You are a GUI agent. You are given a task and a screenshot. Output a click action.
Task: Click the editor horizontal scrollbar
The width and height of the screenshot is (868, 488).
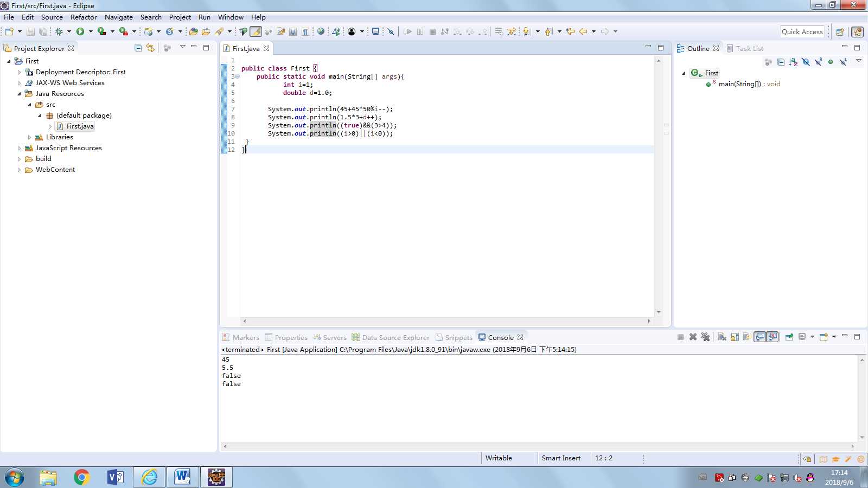(446, 321)
